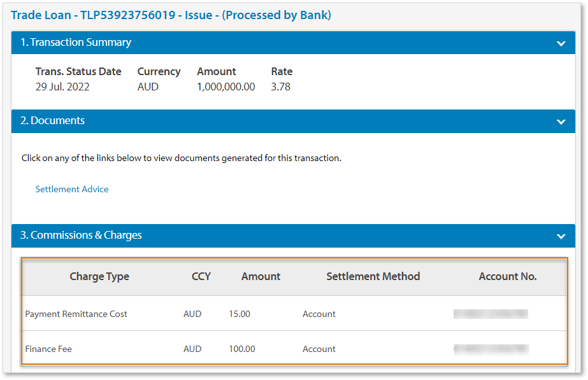This screenshot has height=380, width=588.
Task: Click the 29 Jul. 2022 status date
Action: (x=62, y=87)
